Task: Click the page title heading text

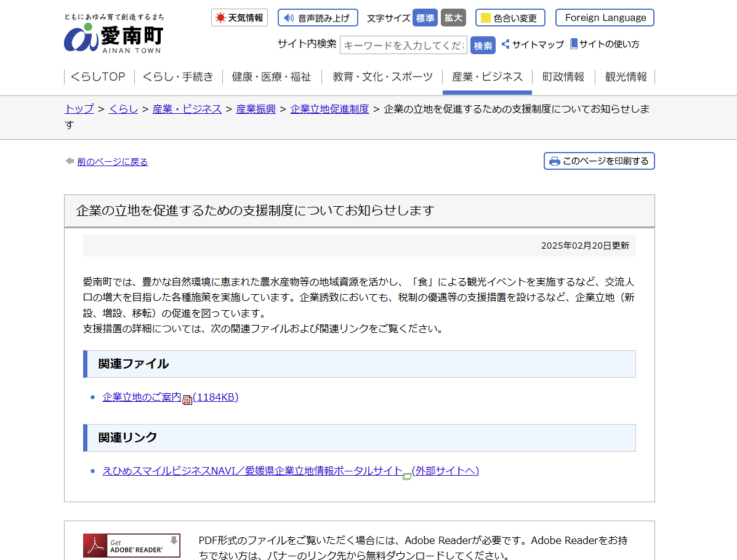Action: click(255, 210)
